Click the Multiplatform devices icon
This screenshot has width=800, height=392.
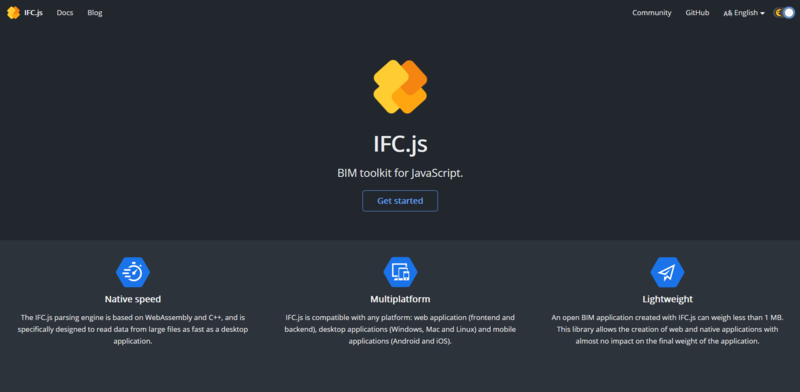(x=400, y=272)
